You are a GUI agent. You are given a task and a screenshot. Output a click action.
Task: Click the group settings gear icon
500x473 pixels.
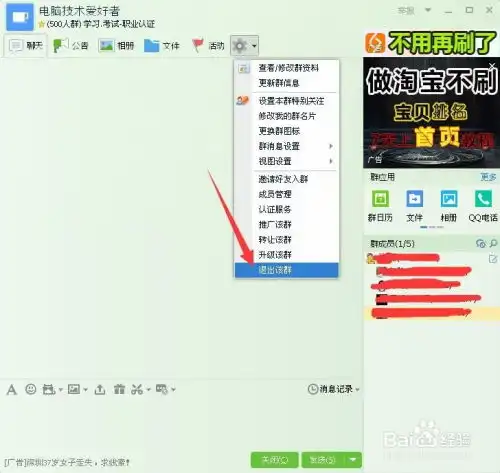click(x=240, y=45)
